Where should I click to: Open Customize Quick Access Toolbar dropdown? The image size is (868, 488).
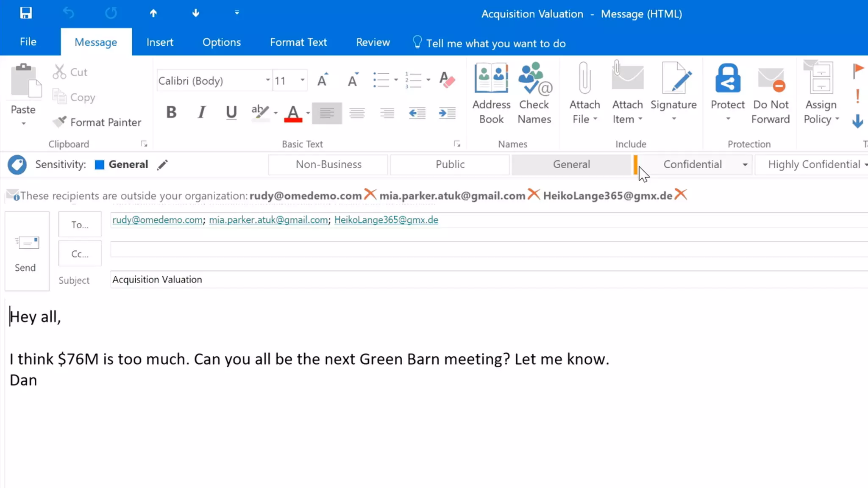(237, 13)
